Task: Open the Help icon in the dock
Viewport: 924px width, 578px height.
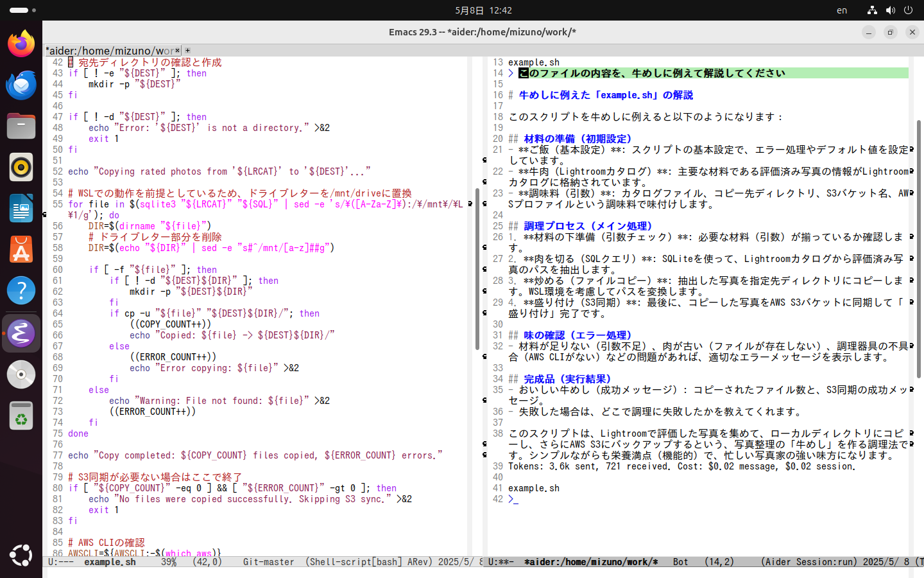Action: [x=21, y=291]
